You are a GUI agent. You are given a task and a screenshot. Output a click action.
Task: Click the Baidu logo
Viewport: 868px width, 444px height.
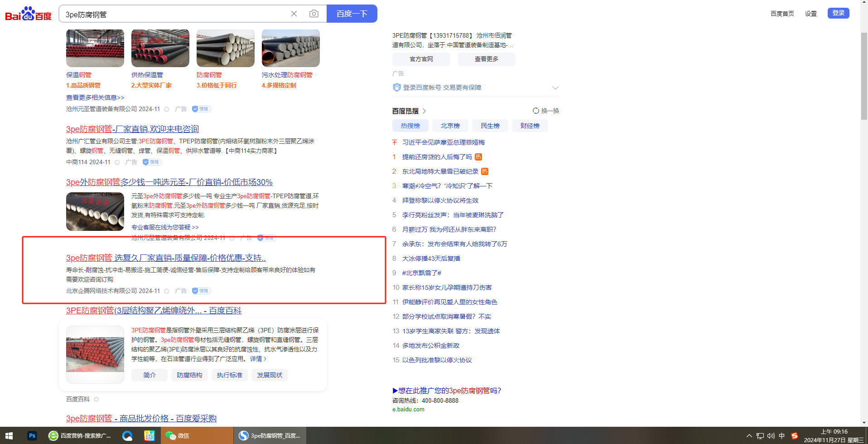point(28,14)
